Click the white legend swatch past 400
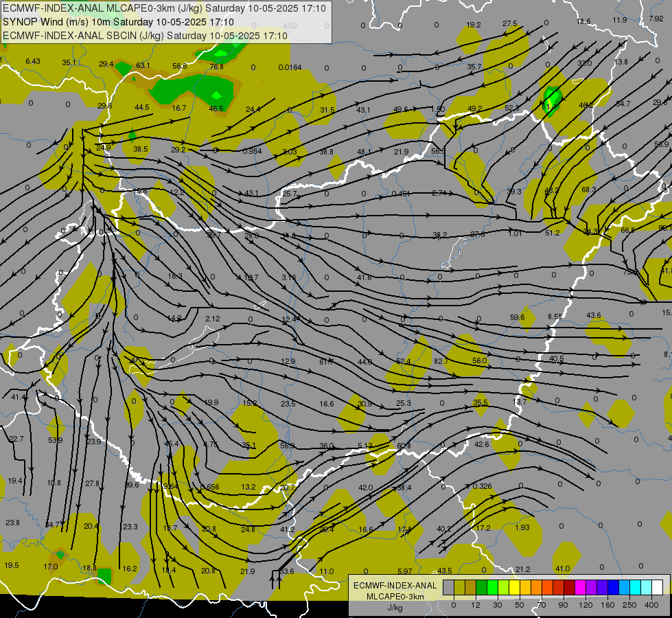 [x=658, y=588]
